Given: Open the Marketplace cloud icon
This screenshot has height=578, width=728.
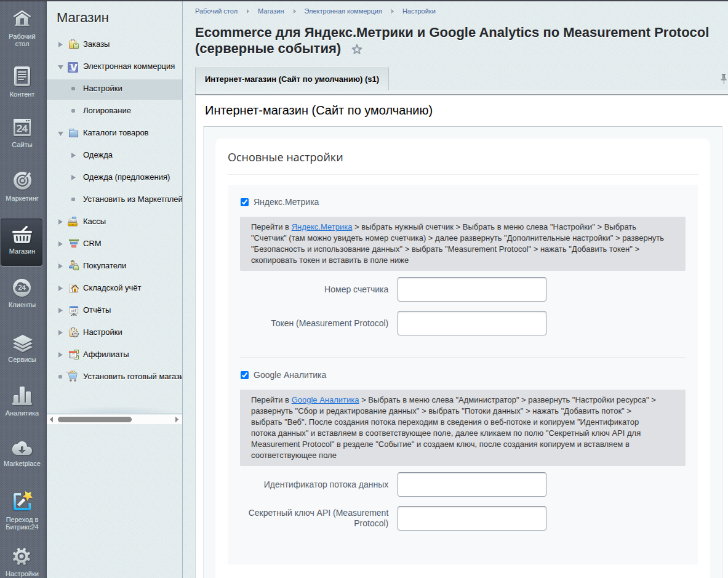Looking at the screenshot, I should (x=22, y=449).
